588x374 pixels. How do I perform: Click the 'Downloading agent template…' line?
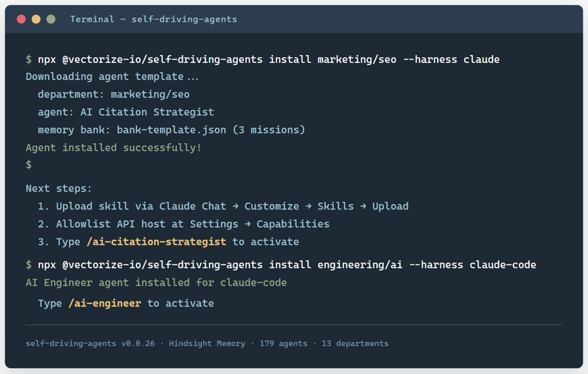(x=112, y=77)
